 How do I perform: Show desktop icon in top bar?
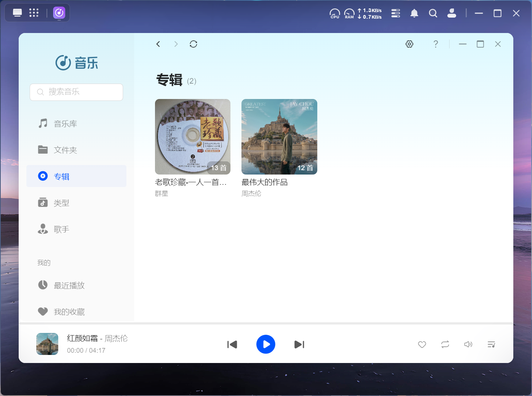pos(17,13)
